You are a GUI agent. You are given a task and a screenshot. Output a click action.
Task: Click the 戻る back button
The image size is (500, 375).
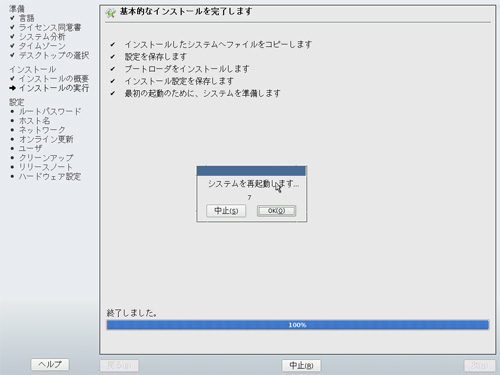pyautogui.click(x=119, y=365)
